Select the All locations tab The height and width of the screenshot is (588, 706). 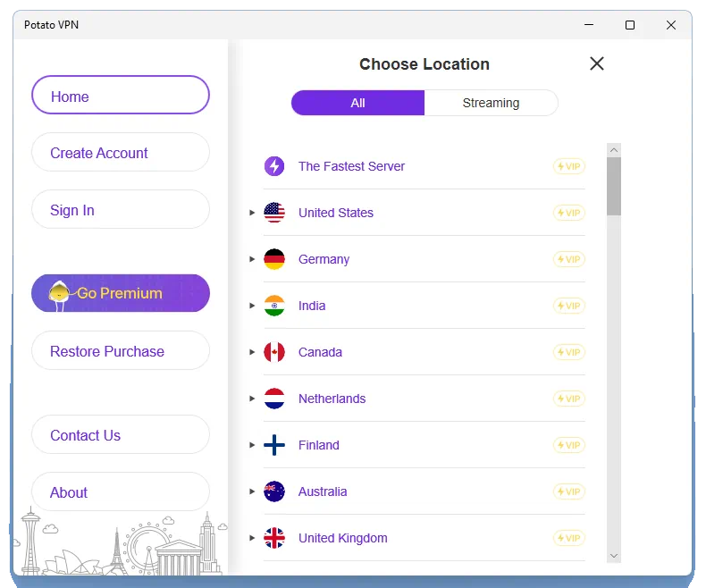357,103
